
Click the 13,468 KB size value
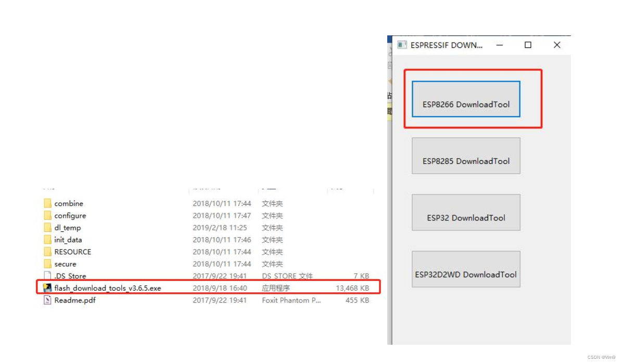point(352,288)
